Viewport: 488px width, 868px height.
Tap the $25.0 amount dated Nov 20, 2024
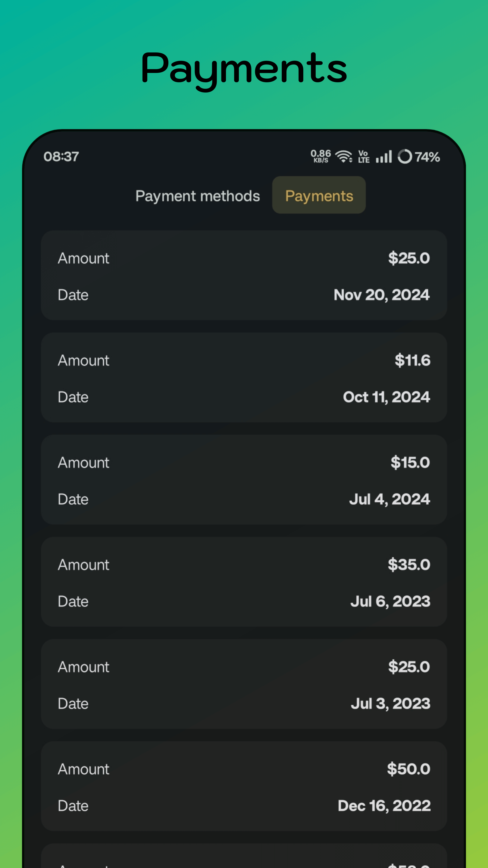pos(409,258)
